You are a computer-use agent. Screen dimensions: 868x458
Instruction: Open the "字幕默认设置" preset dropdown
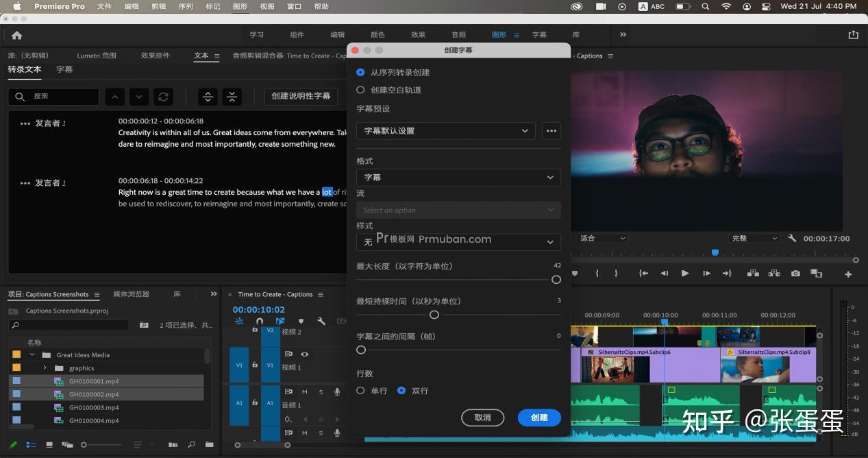[x=445, y=131]
